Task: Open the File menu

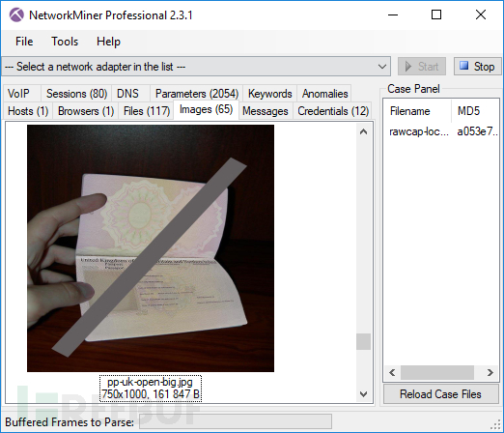Action: [24, 42]
